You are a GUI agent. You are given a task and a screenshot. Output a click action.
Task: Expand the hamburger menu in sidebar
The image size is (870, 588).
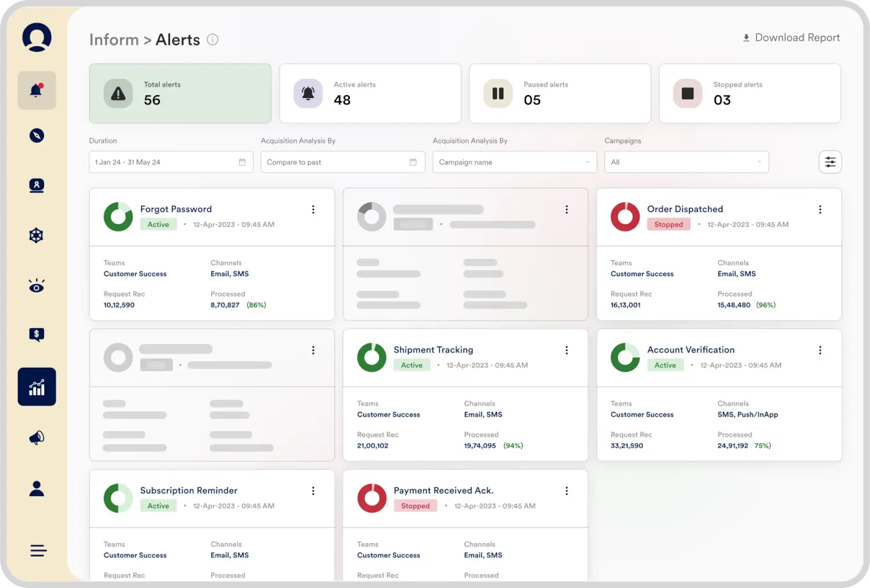tap(38, 550)
